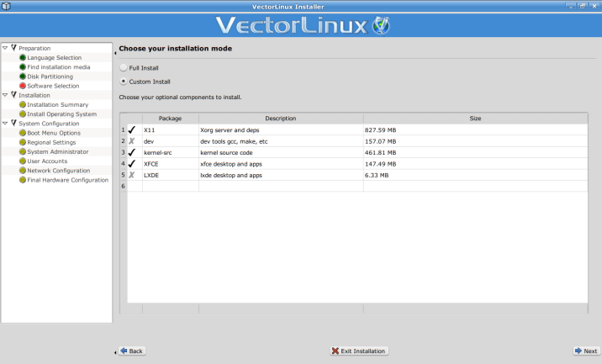Click the VectorLinux logo in the header

click(302, 24)
